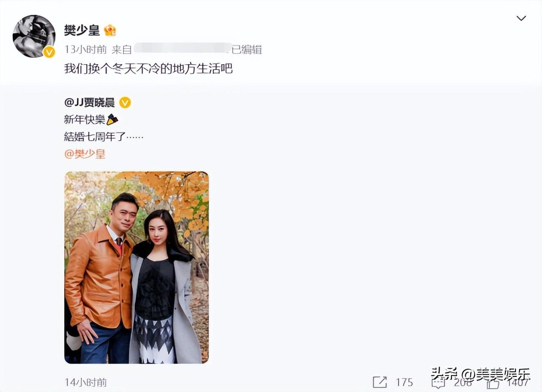Open the 14小时前 original post timestamp
The width and height of the screenshot is (542, 392).
[86, 382]
